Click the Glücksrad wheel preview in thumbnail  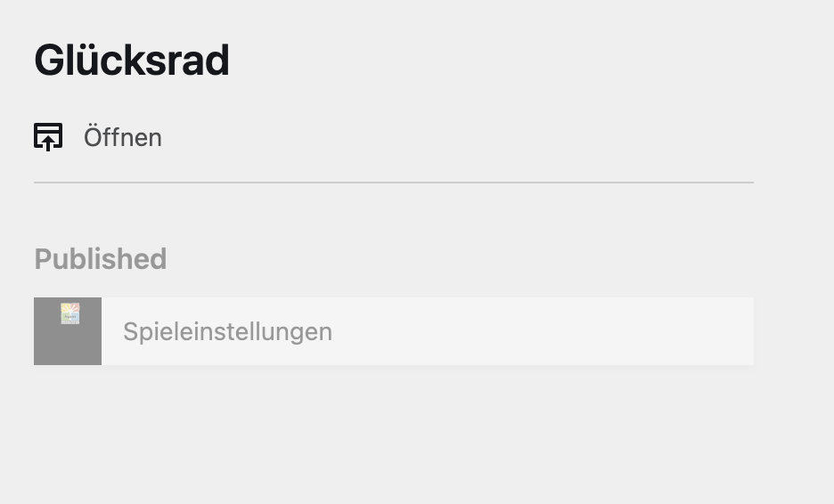[x=69, y=313]
